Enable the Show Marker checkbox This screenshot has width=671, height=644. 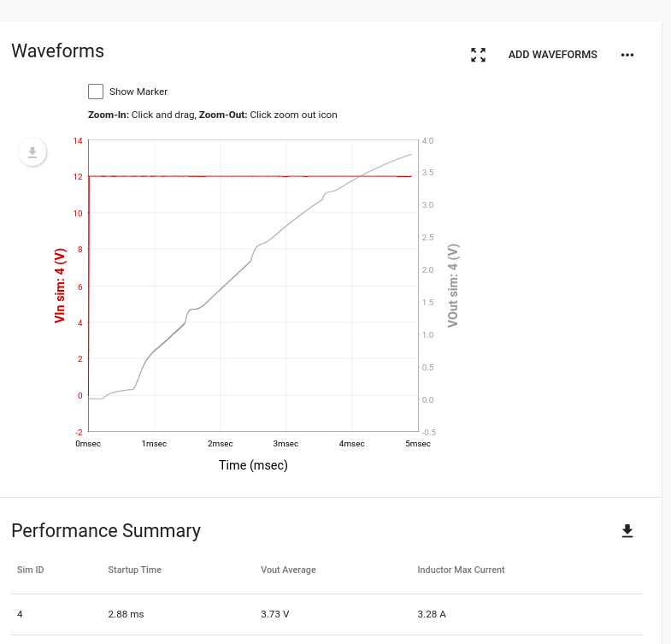click(96, 92)
